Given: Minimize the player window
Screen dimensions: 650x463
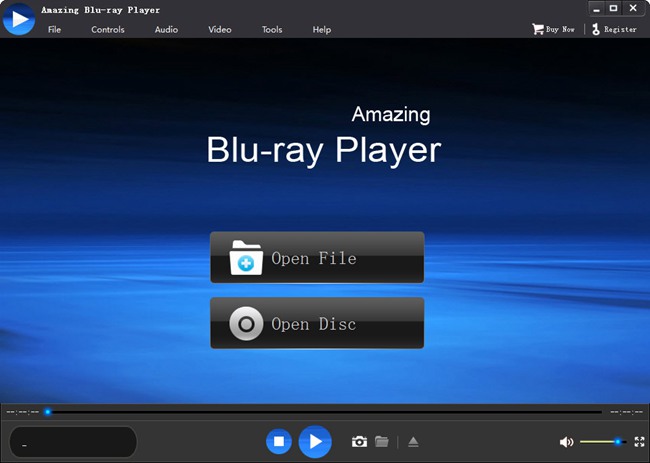Looking at the screenshot, I should (x=597, y=9).
